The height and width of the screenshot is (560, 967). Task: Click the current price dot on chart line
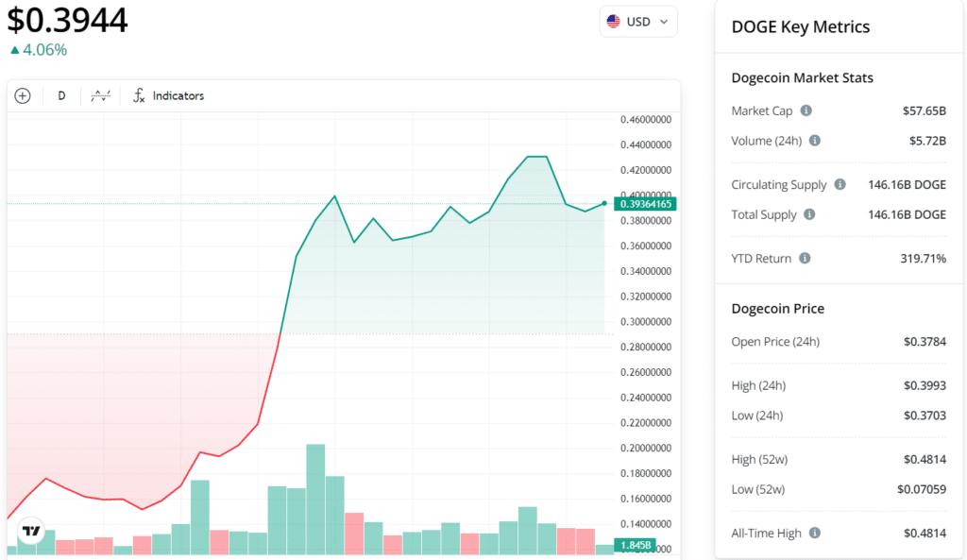604,203
